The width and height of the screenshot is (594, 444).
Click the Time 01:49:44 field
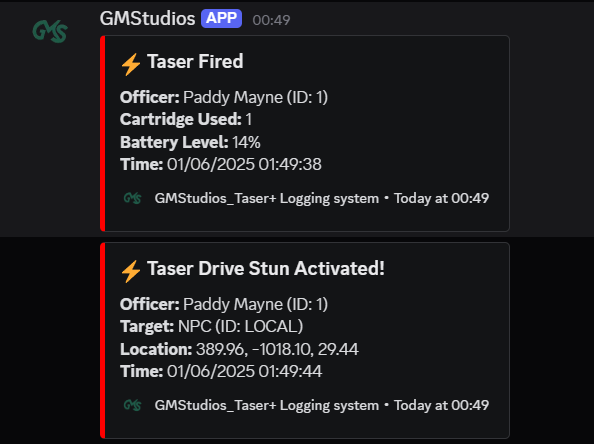point(221,371)
